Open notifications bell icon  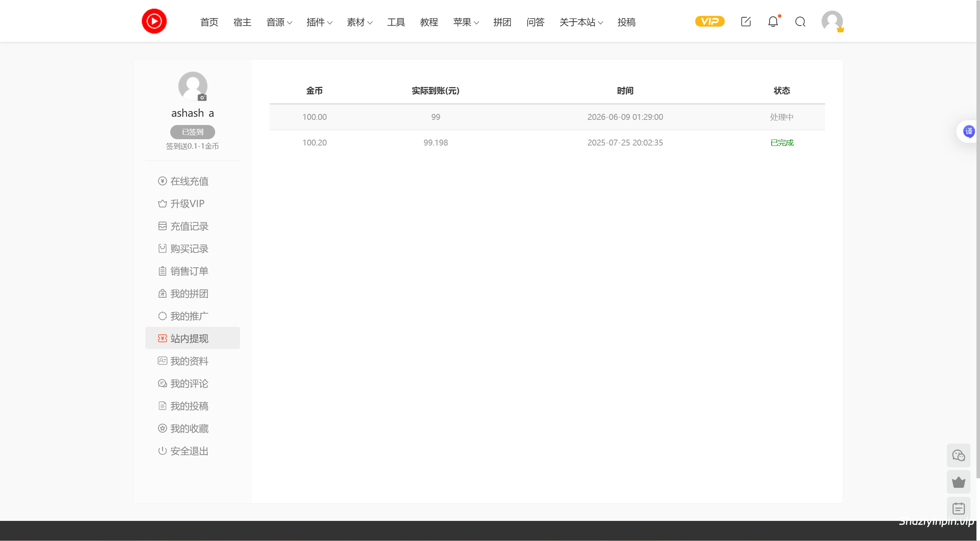point(773,22)
